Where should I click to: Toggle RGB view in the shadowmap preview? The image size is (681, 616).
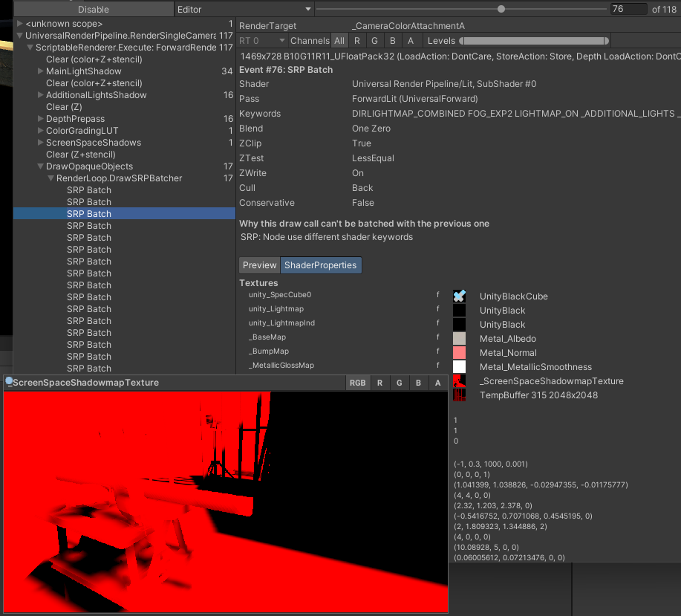[357, 383]
